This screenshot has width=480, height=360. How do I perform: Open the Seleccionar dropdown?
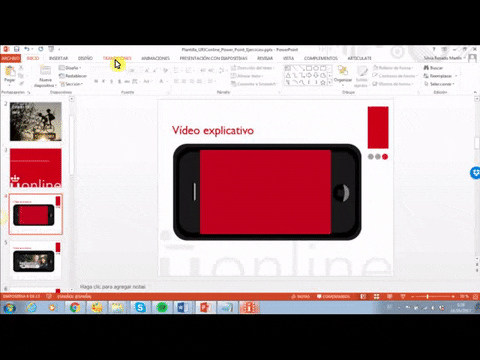coord(440,84)
